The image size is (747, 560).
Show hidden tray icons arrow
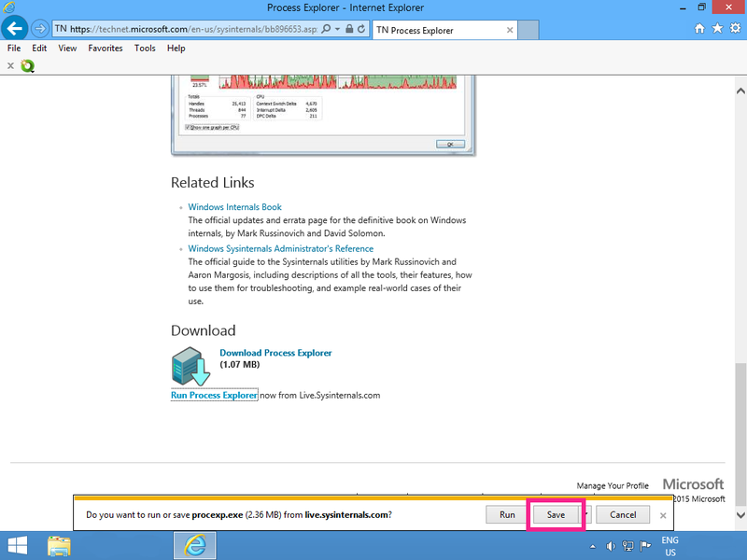593,546
